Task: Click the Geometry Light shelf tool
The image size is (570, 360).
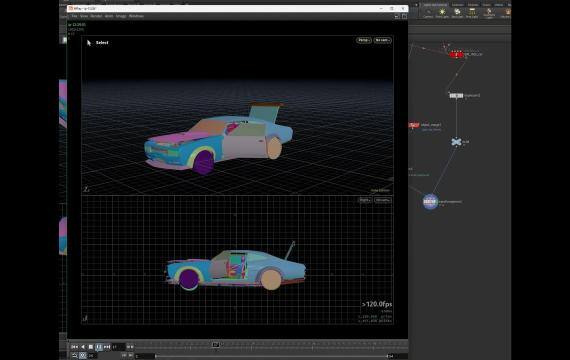Action: 489,13
